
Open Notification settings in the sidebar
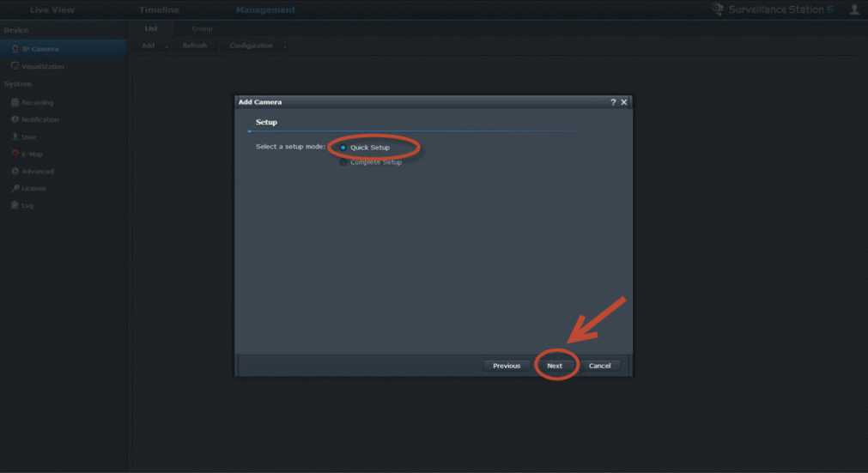pyautogui.click(x=39, y=119)
